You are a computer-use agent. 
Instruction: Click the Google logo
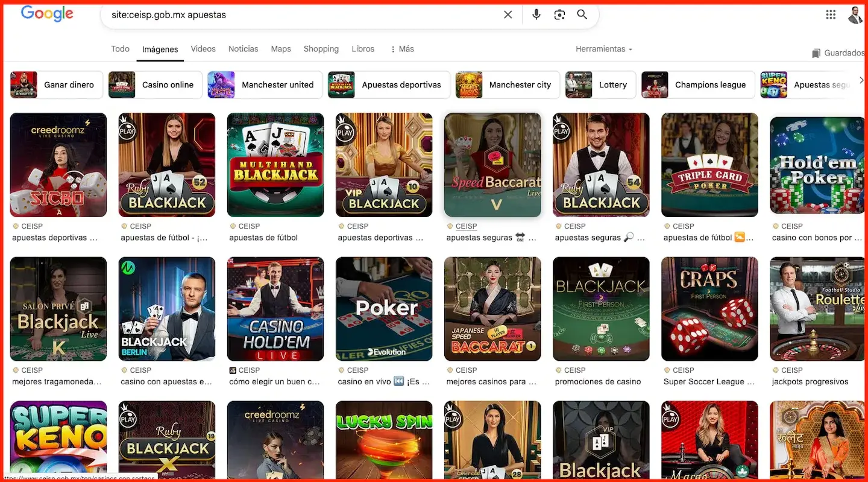[46, 14]
